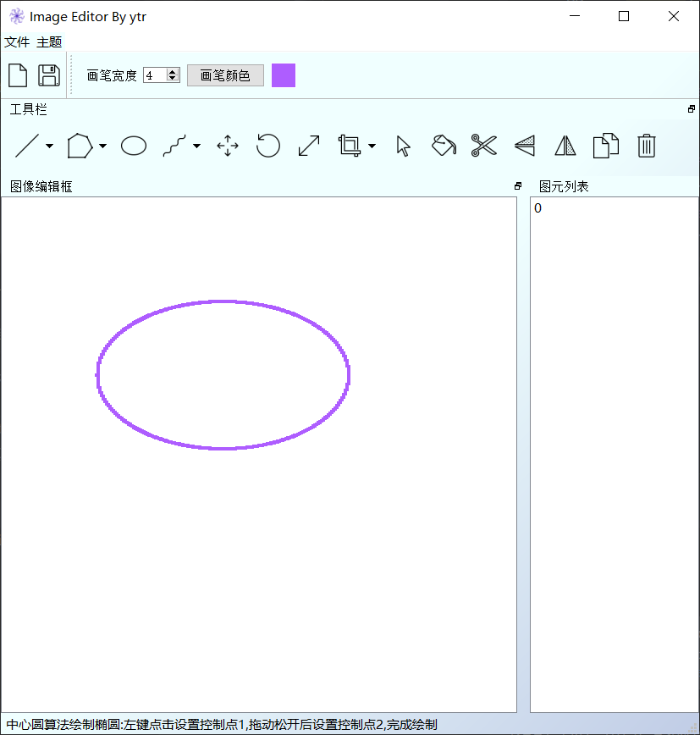Click the copy primitive icon

tap(606, 146)
